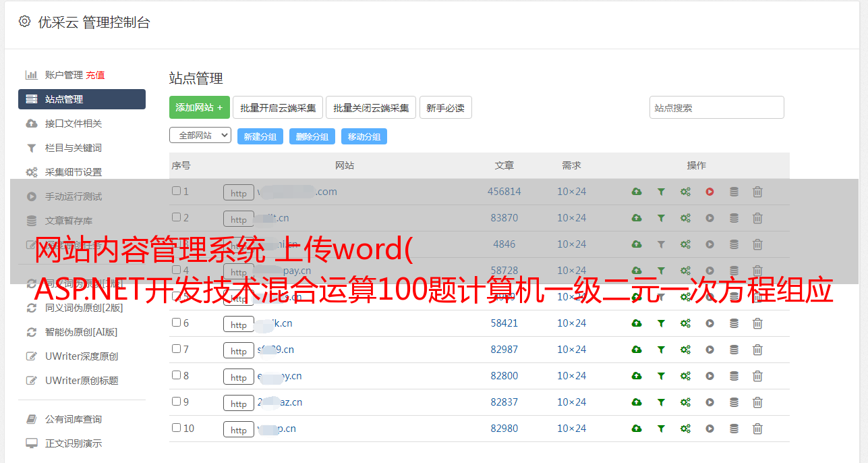The height and width of the screenshot is (463, 868).
Task: Open the gears settings icon in row 8
Action: point(685,376)
